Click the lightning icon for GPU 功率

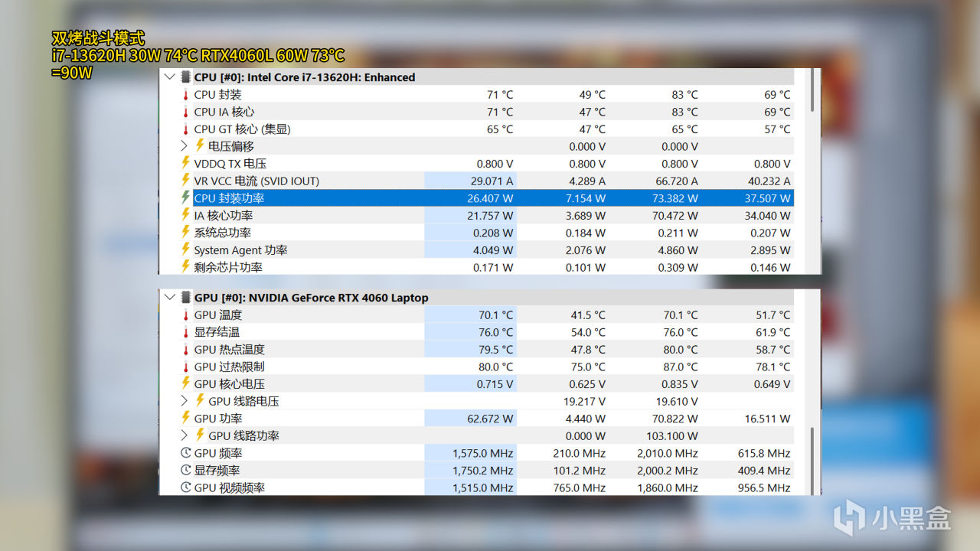coord(185,418)
